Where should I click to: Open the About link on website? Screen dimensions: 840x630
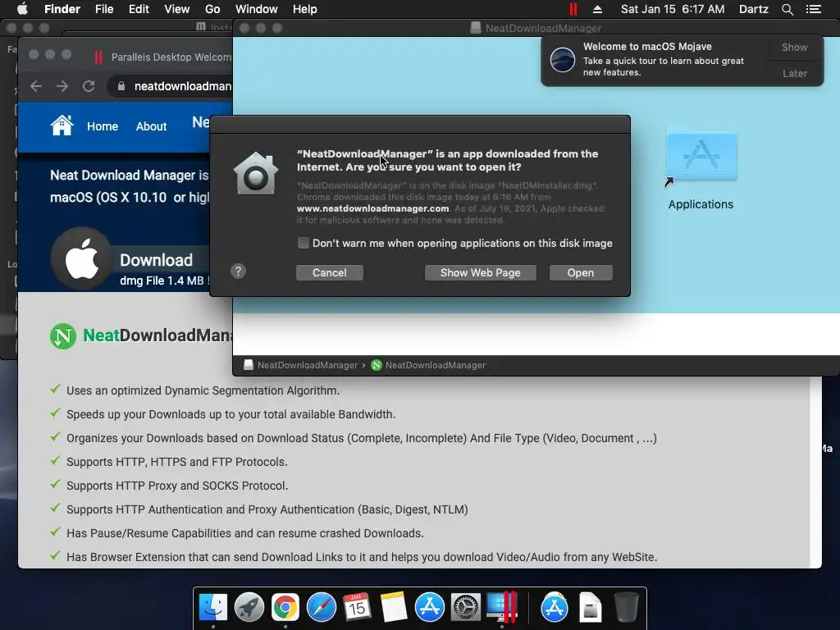[151, 126]
